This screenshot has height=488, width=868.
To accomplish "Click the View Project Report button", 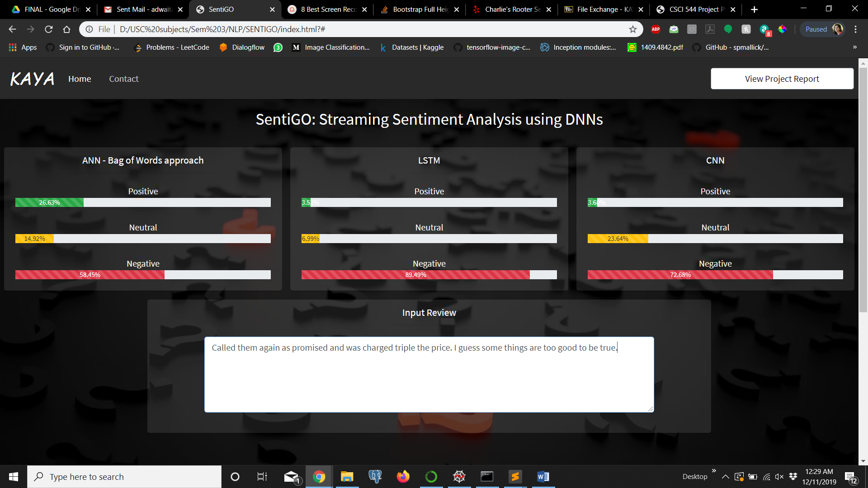I will tap(782, 79).
